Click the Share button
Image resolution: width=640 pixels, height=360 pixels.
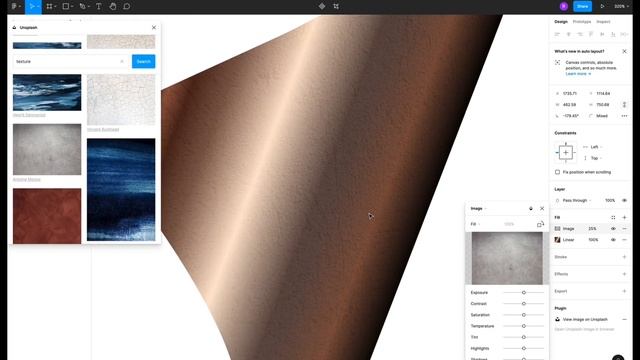[582, 6]
